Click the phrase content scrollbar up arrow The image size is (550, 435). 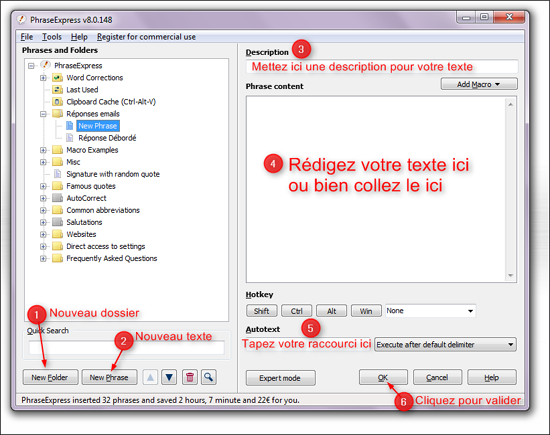tap(511, 105)
